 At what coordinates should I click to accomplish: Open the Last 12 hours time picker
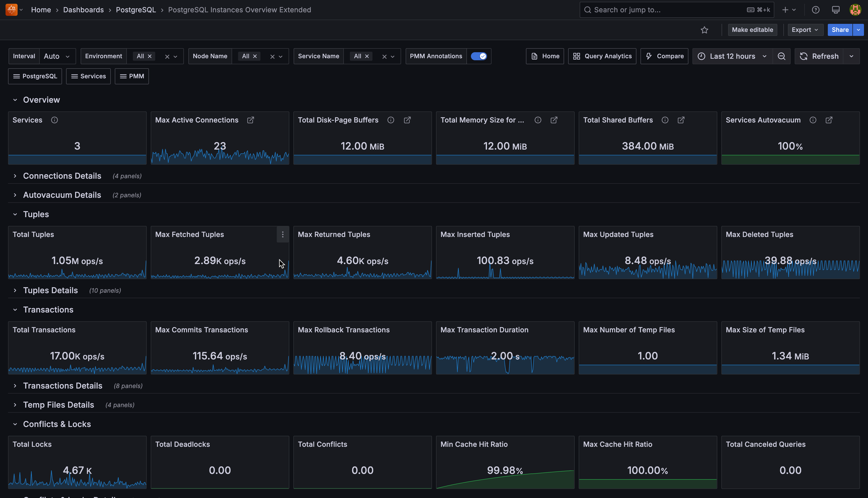pyautogui.click(x=732, y=56)
